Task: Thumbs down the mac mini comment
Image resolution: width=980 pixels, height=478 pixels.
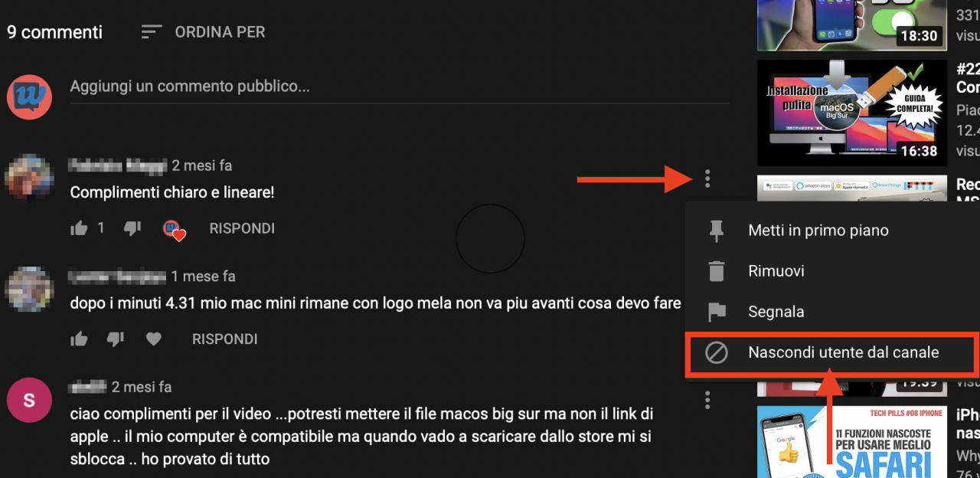Action: 115,339
